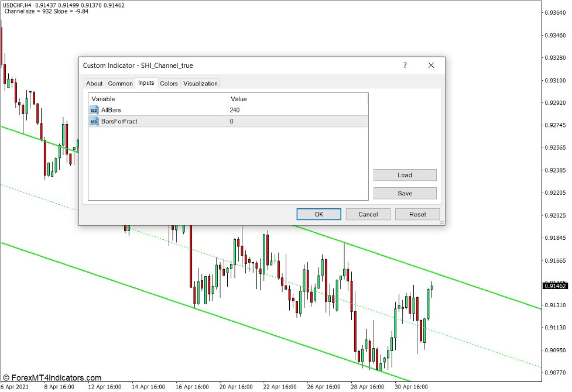Viewport: 572px width, 392px height.
Task: Open the About tab
Action: tap(94, 84)
